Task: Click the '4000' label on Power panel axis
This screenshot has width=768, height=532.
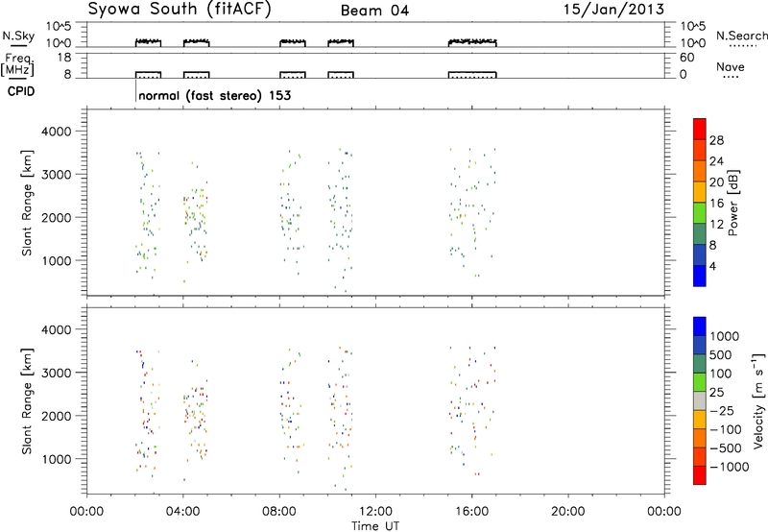Action: [x=57, y=132]
